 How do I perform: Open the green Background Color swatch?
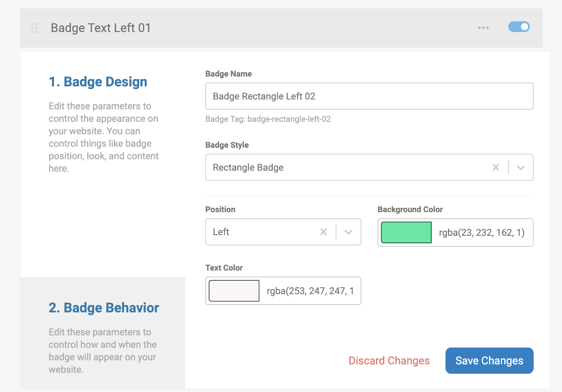click(x=406, y=232)
